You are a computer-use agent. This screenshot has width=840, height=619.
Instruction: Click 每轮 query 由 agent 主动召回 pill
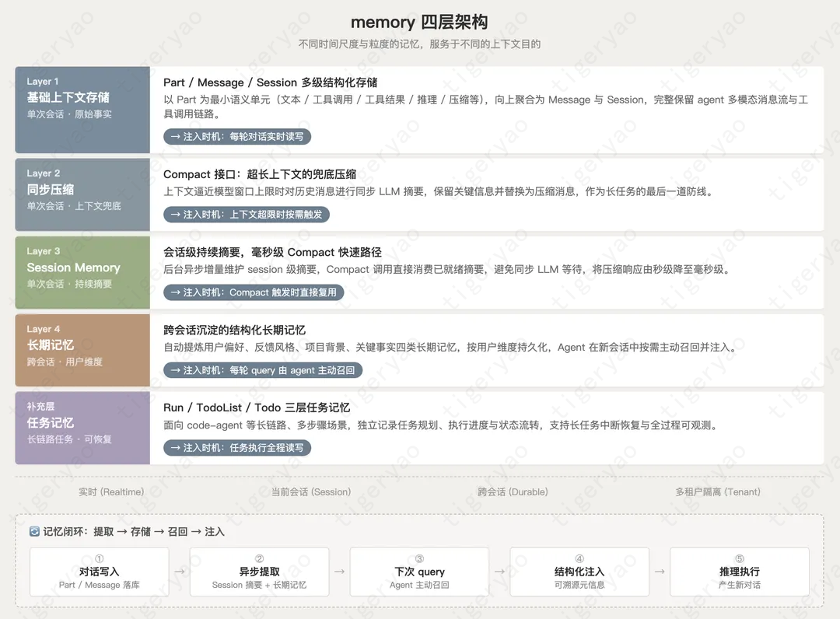coord(263,370)
